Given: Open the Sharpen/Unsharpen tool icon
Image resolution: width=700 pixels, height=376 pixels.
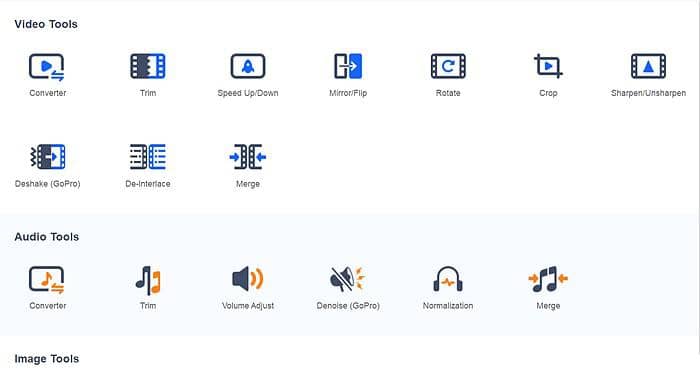Looking at the screenshot, I should [648, 66].
